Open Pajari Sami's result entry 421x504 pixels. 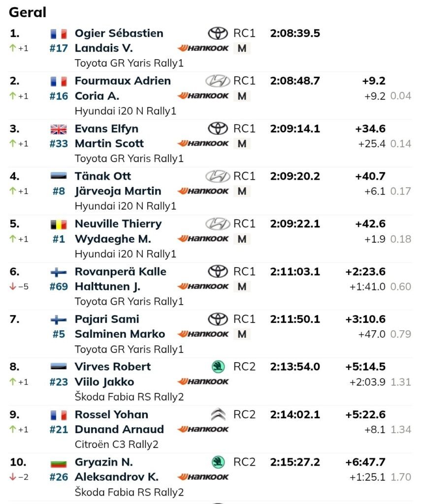coord(107,319)
